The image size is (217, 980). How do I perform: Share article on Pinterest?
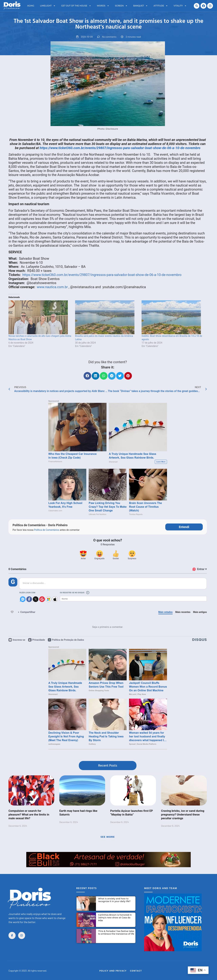point(128,376)
